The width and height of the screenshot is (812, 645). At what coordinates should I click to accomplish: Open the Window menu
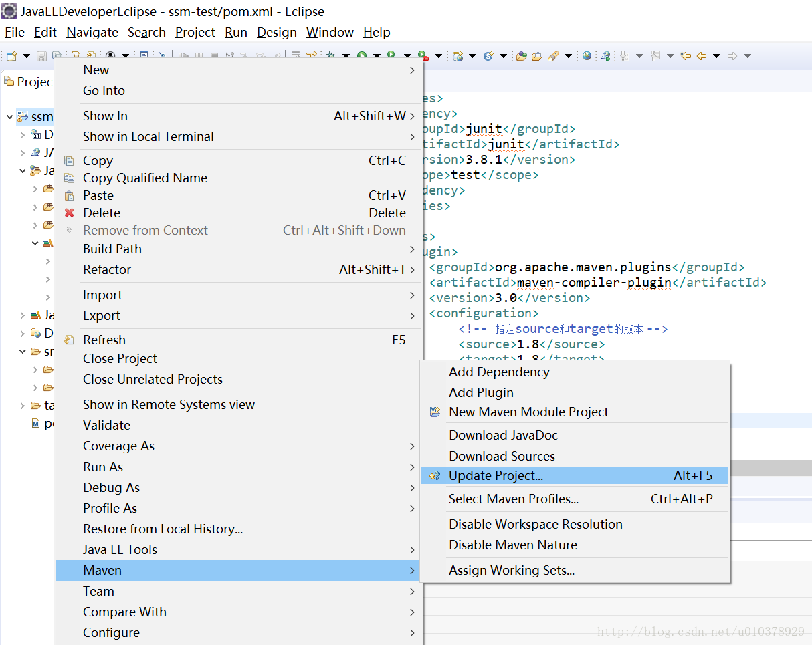click(330, 32)
